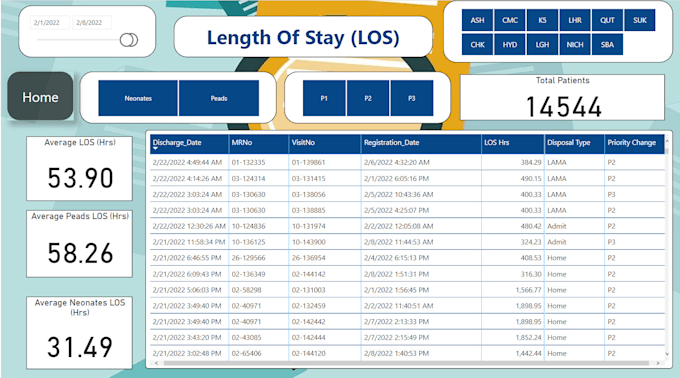The width and height of the screenshot is (680, 378).
Task: Click the end date field 2/8/2022
Action: point(92,23)
